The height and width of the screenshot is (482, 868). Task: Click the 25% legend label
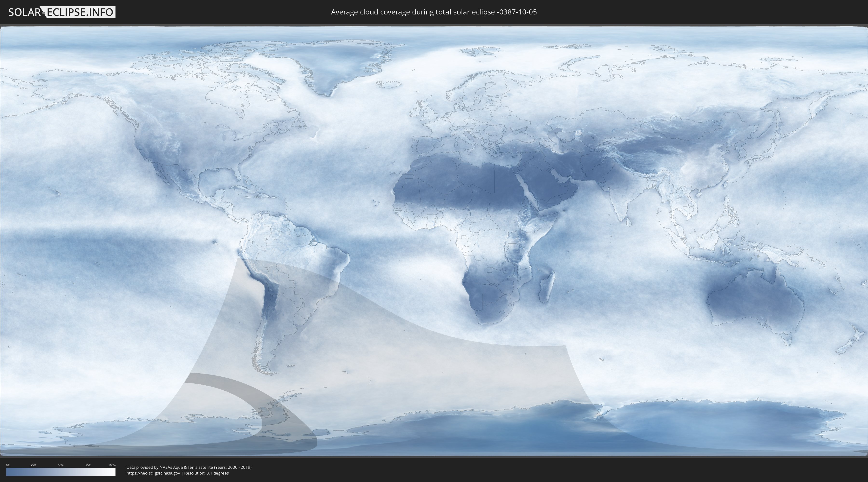(x=33, y=465)
